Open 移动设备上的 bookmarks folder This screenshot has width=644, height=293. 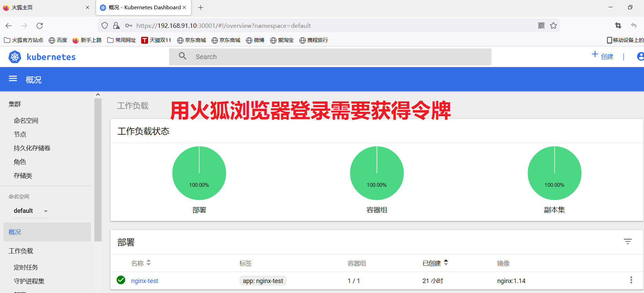point(625,40)
